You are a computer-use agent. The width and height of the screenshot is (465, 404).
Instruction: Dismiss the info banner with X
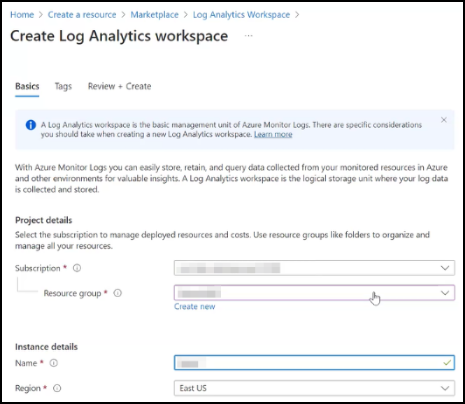(444, 120)
